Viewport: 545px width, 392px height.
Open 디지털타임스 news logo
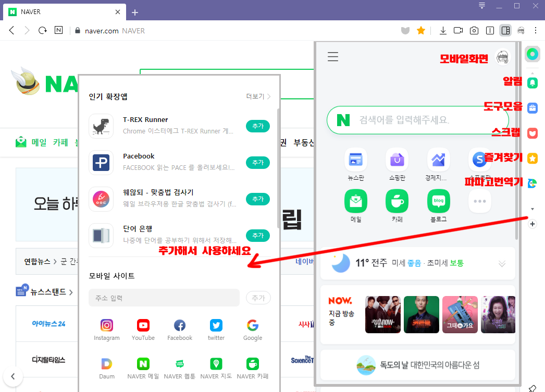point(48,360)
